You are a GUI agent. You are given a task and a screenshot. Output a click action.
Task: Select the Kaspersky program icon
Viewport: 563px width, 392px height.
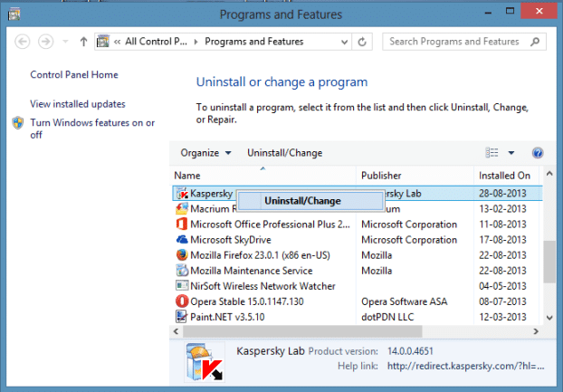182,194
